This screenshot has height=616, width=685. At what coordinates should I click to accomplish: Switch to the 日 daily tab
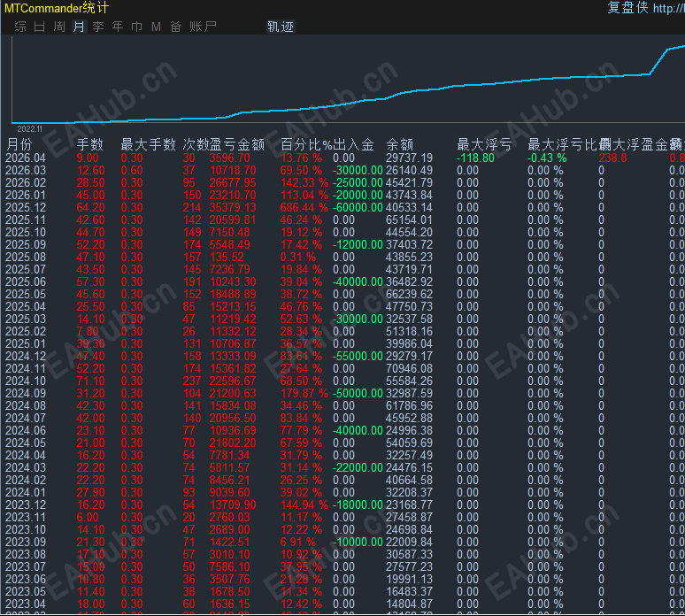[39, 27]
